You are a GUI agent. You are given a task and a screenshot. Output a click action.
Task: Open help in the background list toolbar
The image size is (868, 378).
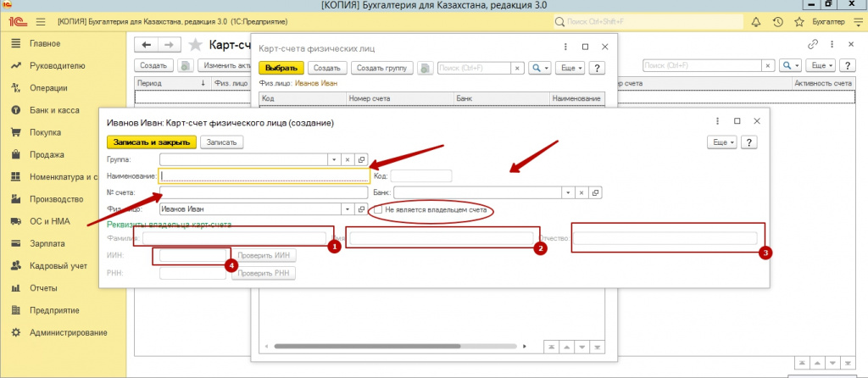pos(848,65)
